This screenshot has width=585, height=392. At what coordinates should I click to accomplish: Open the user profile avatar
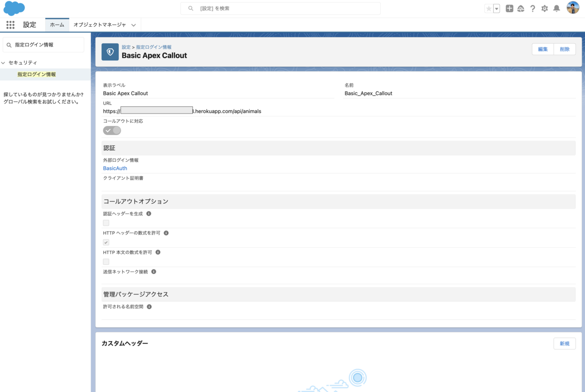tap(573, 8)
